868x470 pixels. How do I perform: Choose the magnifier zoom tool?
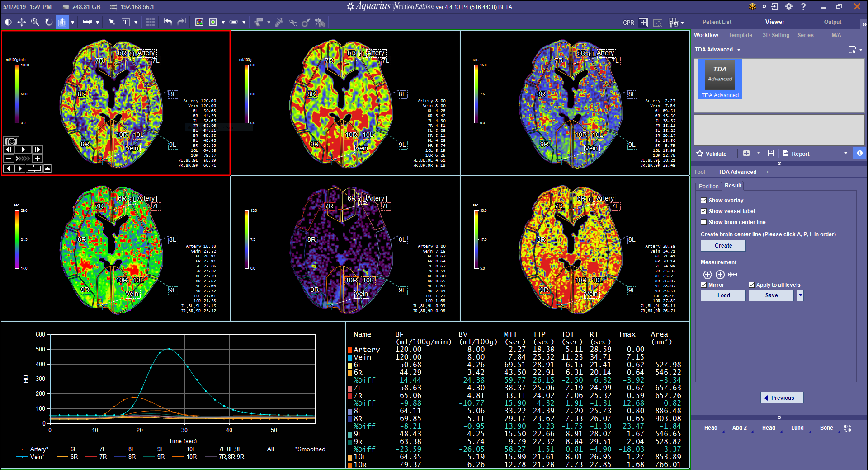(x=35, y=22)
